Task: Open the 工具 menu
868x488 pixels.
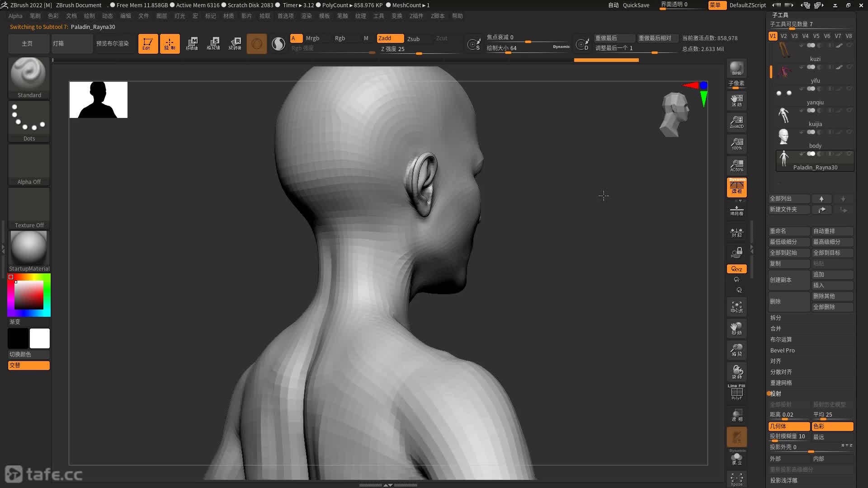Action: 378,16
